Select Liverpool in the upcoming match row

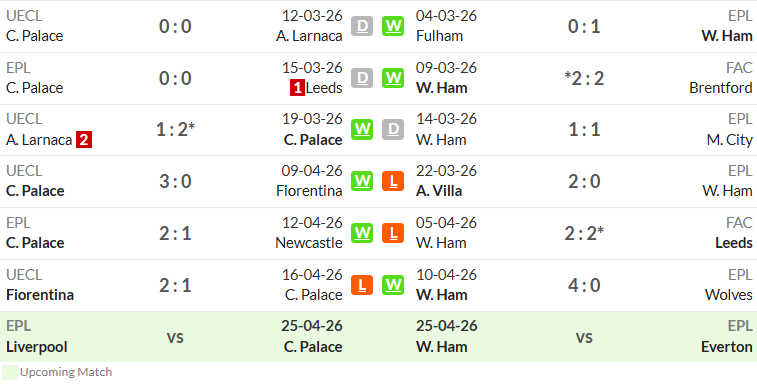pos(37,347)
